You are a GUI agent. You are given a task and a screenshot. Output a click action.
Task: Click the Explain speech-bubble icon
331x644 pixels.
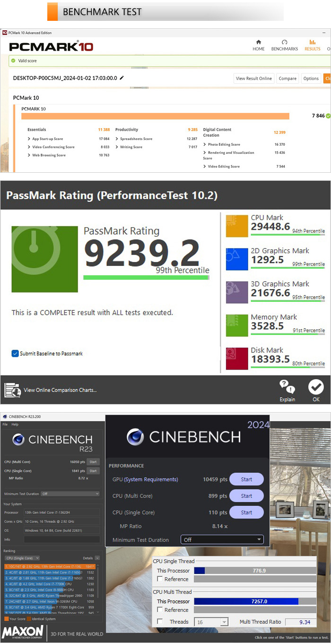tap(287, 387)
